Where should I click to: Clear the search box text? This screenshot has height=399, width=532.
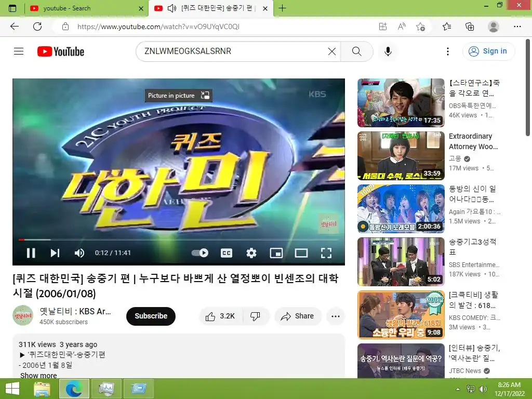pos(332,51)
